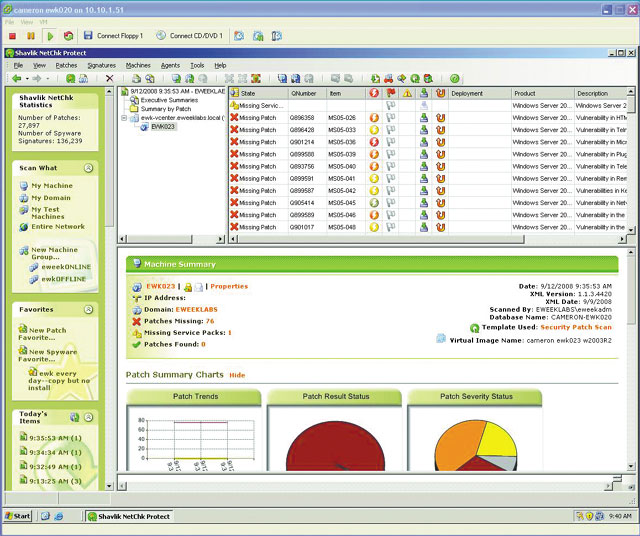The height and width of the screenshot is (536, 640).
Task: Click refresh icon in Today's Items header
Action: point(74,417)
